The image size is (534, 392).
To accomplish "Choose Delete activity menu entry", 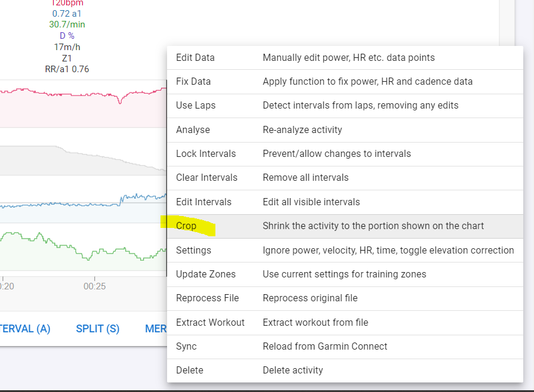I will click(345, 370).
